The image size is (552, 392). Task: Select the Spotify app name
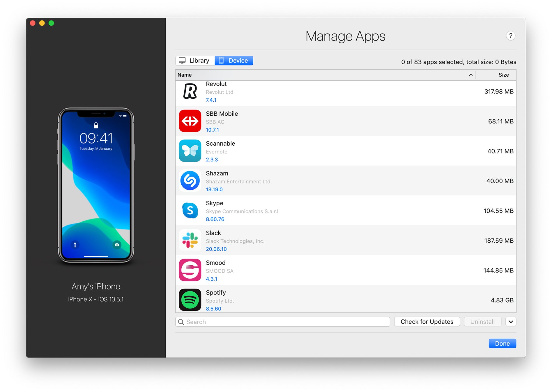click(x=216, y=292)
